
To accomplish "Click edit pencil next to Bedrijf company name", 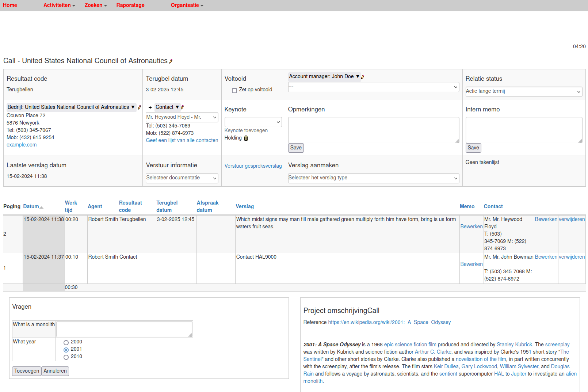I will pyautogui.click(x=140, y=107).
